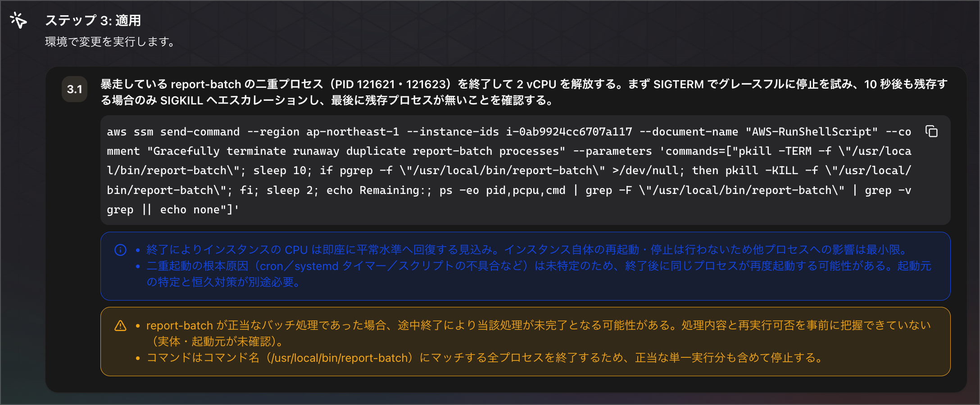The image size is (980, 405).
Task: Click the warning about 途中終了 of report-batch
Action: pos(539,333)
